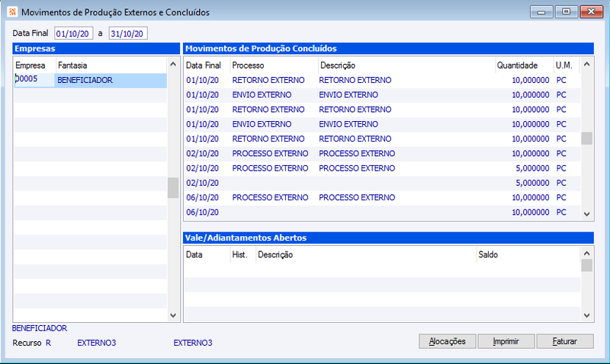Select the last 06/10/20 row with empty process
The height and width of the screenshot is (364, 610).
point(383,212)
